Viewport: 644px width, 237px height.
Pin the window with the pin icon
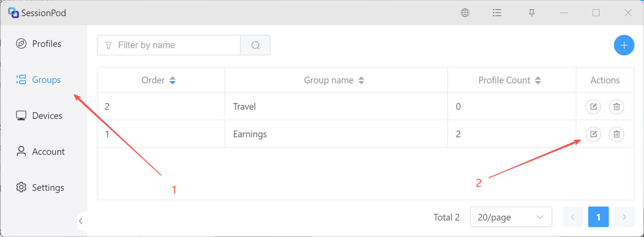click(532, 13)
